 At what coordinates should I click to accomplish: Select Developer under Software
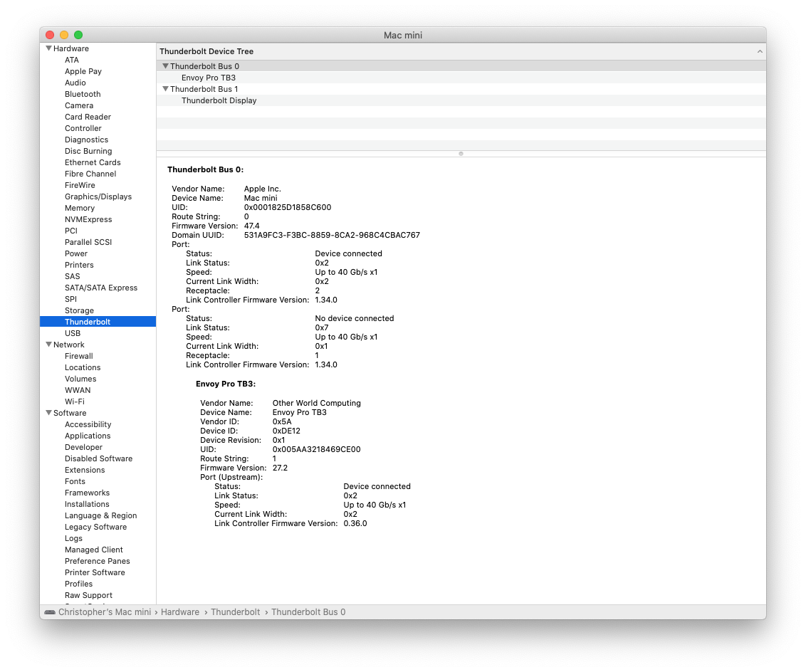[84, 448]
